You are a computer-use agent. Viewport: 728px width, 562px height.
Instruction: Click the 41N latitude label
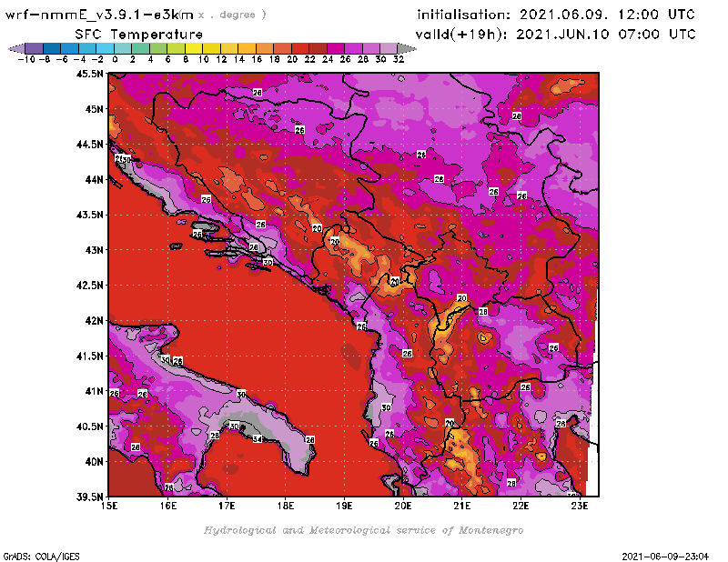click(95, 391)
